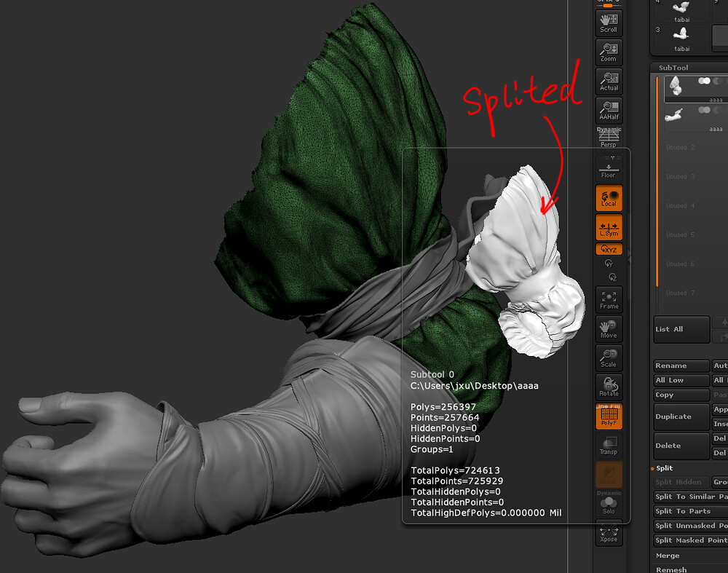Disable Local transformations mode
Image resolution: width=728 pixels, height=573 pixels.
609,198
